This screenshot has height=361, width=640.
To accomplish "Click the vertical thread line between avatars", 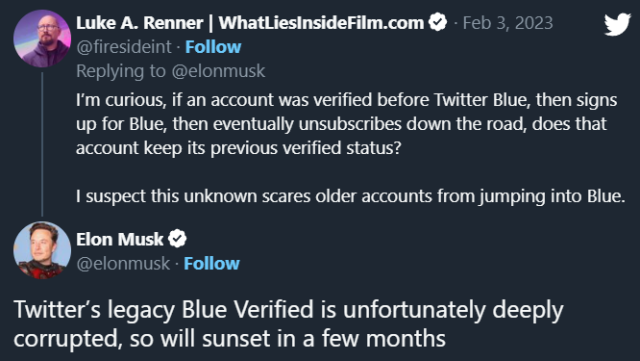I will click(42, 144).
